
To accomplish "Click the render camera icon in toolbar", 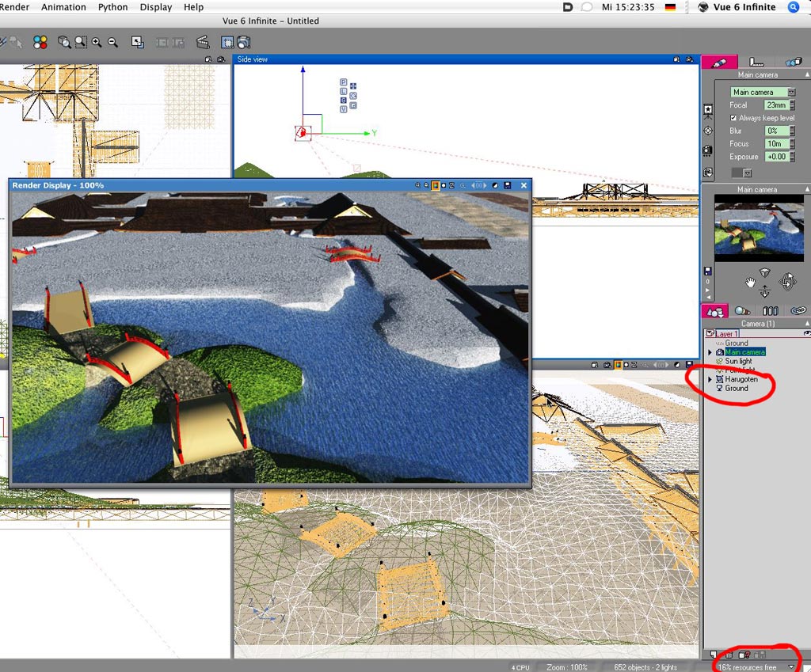I will [x=244, y=43].
